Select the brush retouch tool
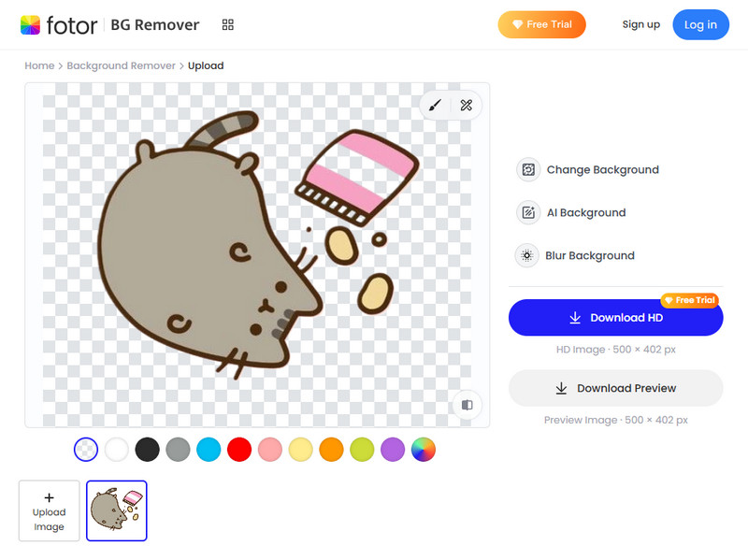Viewport: 748px width, 560px height. pos(435,105)
